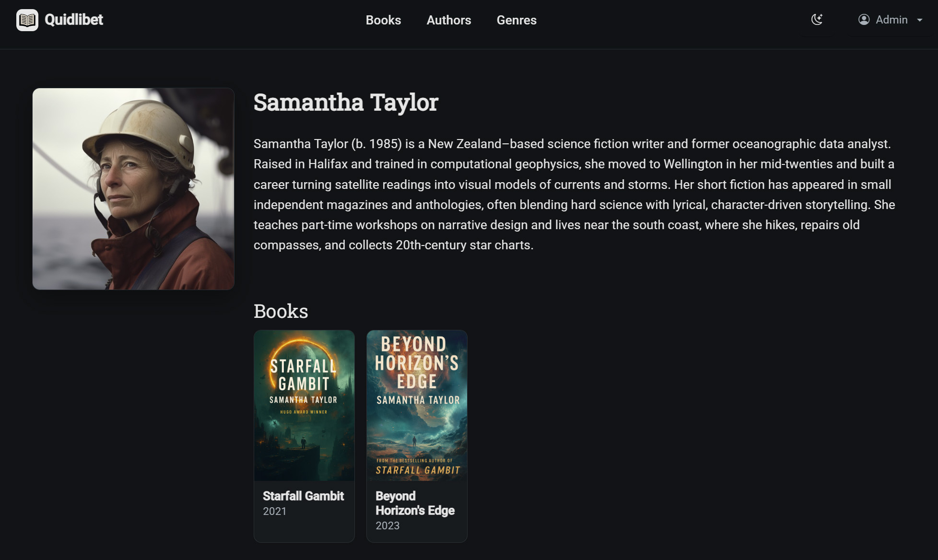Click the 2023 year under Beyond Horizon's Edge
Image resolution: width=938 pixels, height=560 pixels.
[387, 525]
